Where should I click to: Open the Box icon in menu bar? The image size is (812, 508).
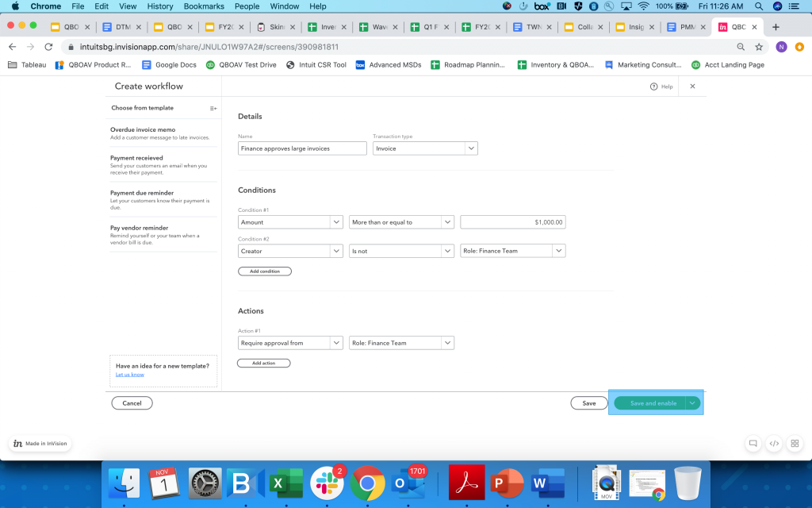click(x=542, y=6)
